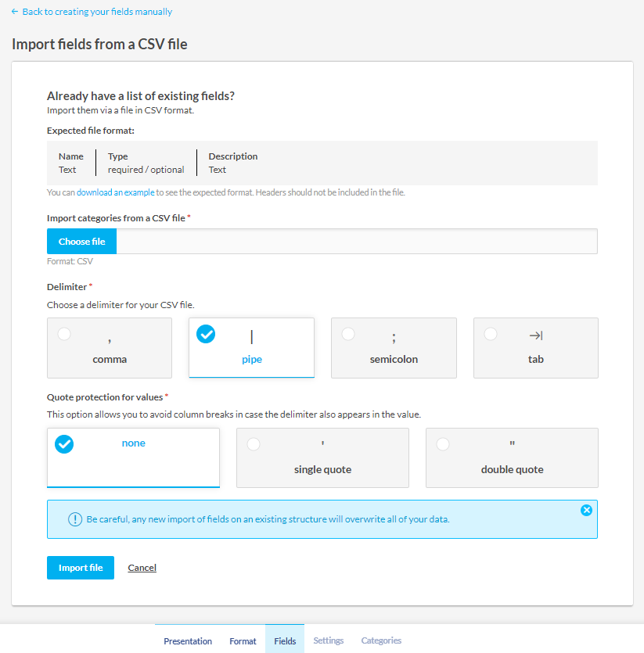The width and height of the screenshot is (644, 653).
Task: Switch to the Presentation tab
Action: [188, 641]
